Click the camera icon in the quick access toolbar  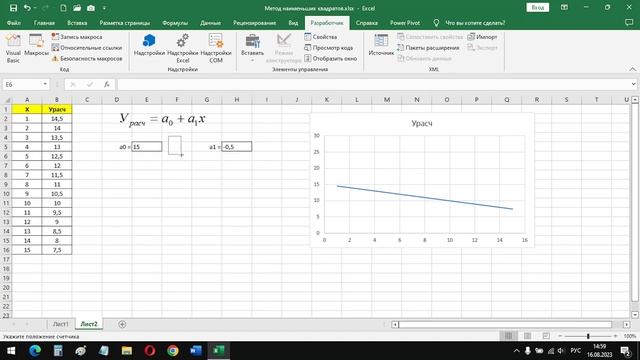(x=91, y=8)
